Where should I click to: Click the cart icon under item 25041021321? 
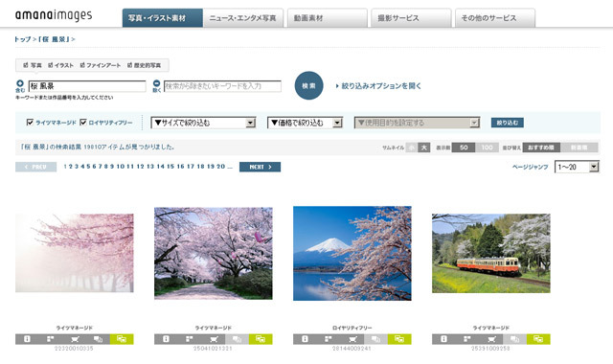(213, 339)
